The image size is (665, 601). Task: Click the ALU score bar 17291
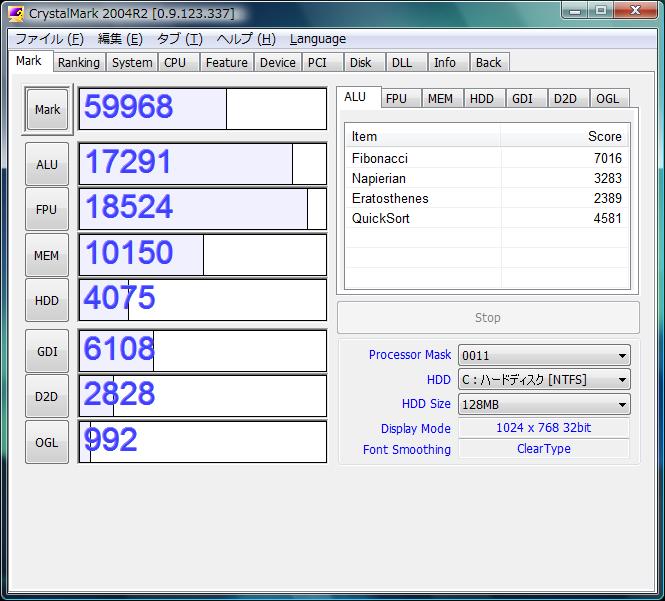[203, 164]
